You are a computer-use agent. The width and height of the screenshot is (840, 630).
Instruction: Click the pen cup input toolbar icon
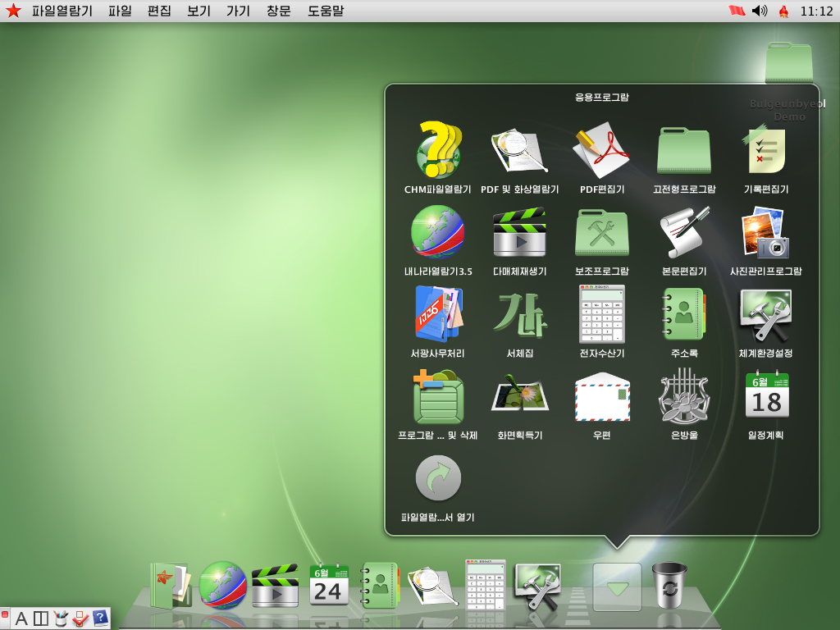pos(61,619)
